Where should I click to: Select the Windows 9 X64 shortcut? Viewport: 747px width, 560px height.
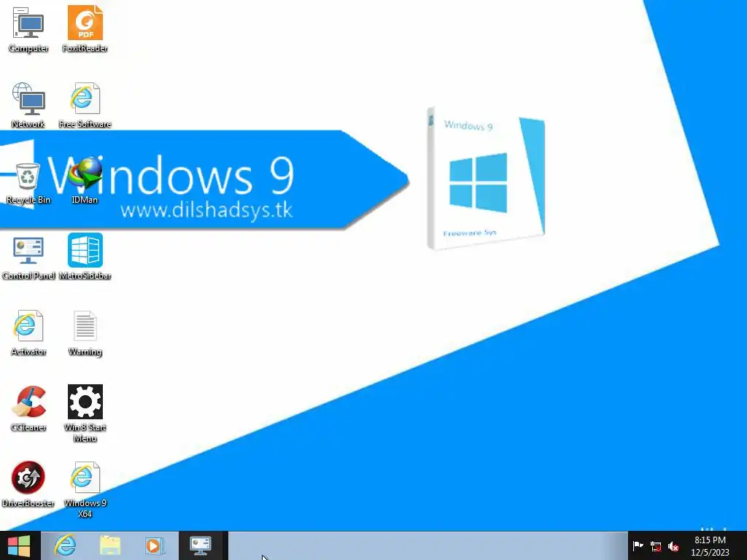tap(85, 489)
